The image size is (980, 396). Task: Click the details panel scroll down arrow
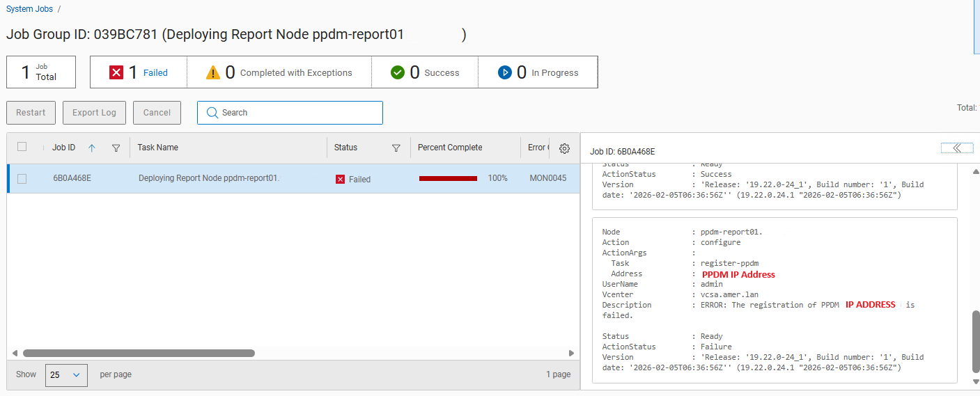976,381
